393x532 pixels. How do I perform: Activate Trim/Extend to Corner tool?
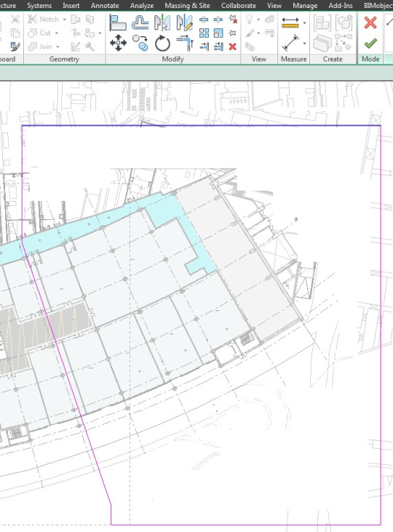click(x=185, y=44)
